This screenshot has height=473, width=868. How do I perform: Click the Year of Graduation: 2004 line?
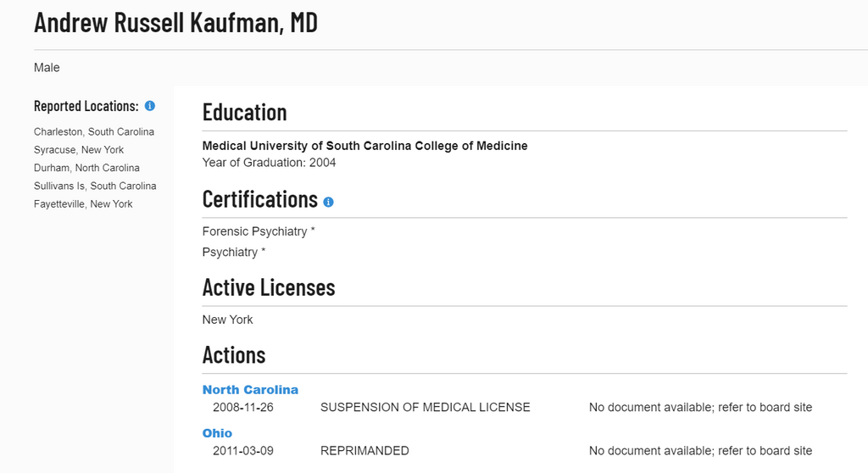tap(269, 163)
